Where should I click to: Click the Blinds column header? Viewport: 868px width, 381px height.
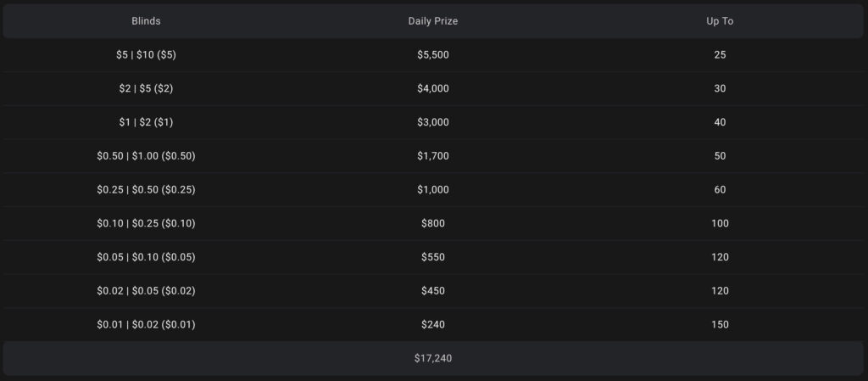coord(146,21)
